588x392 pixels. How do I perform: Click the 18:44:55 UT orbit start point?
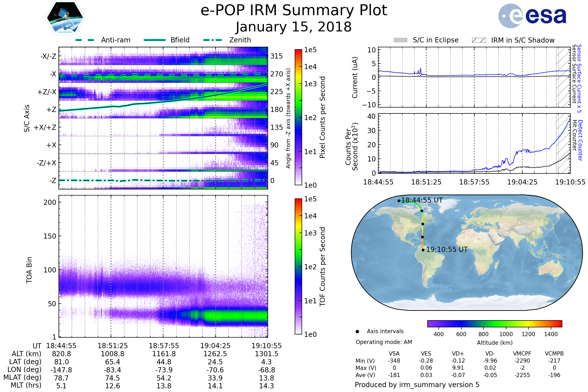tap(399, 201)
